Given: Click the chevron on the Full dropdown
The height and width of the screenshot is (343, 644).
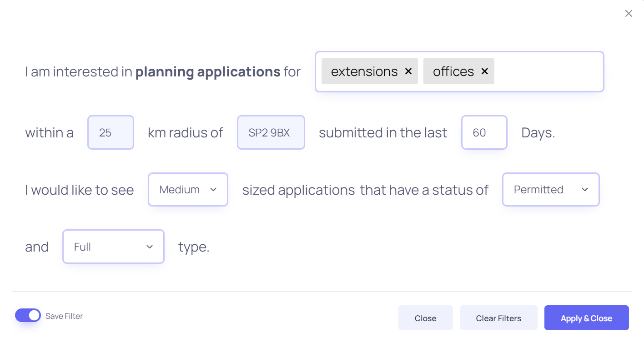Looking at the screenshot, I should [x=150, y=247].
